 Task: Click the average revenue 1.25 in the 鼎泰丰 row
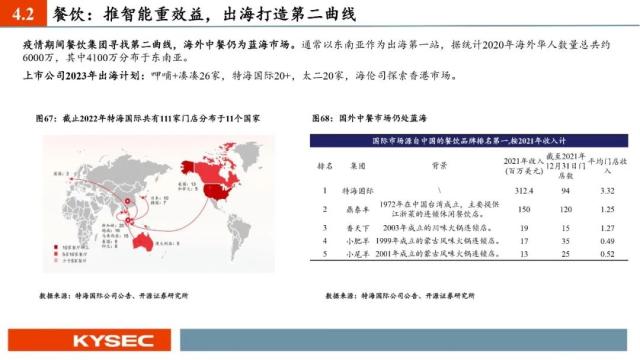(x=607, y=210)
